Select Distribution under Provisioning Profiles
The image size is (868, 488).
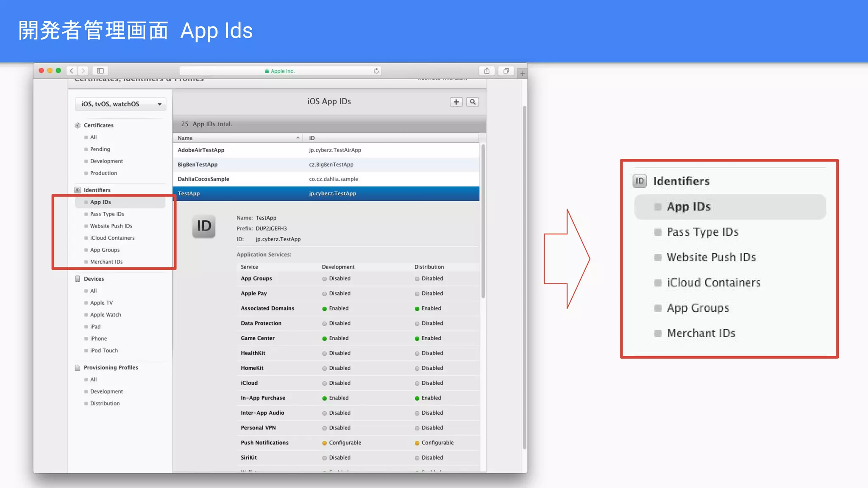click(105, 403)
